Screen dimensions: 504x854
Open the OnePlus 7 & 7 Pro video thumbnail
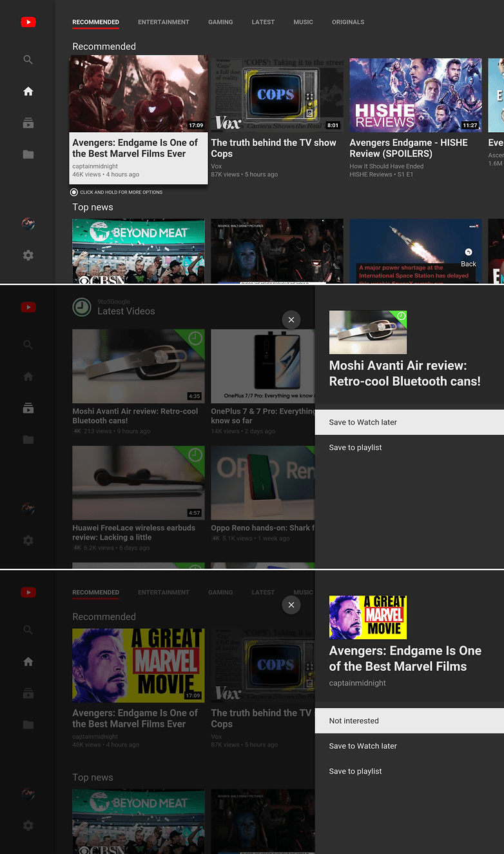[263, 366]
